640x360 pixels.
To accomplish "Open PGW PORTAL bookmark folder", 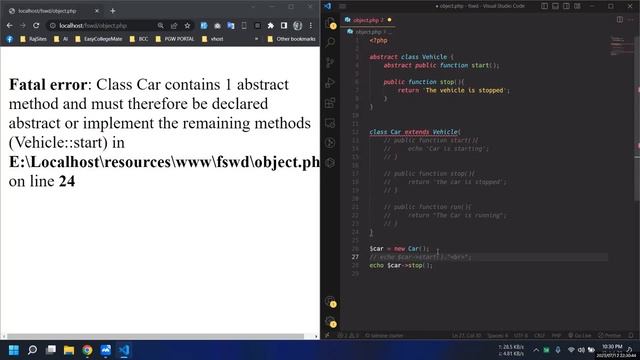I will tap(175, 39).
